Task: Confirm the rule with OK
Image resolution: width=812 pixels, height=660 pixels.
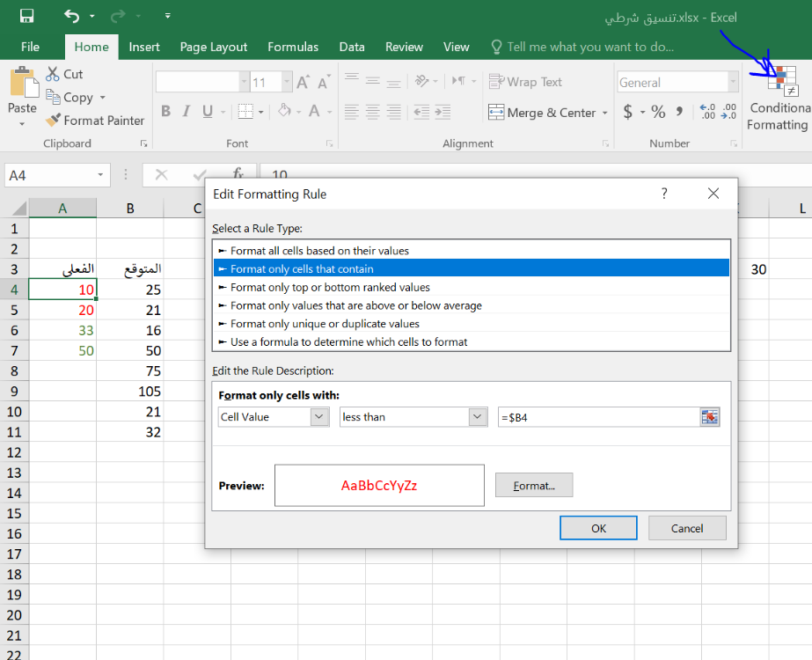Action: pos(598,528)
